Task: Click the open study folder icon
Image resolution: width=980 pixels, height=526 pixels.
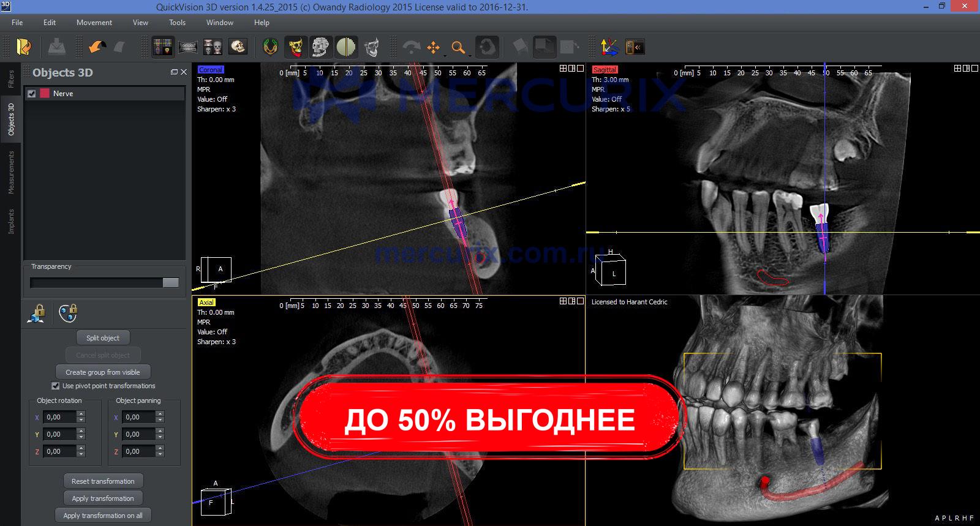Action: pos(24,47)
